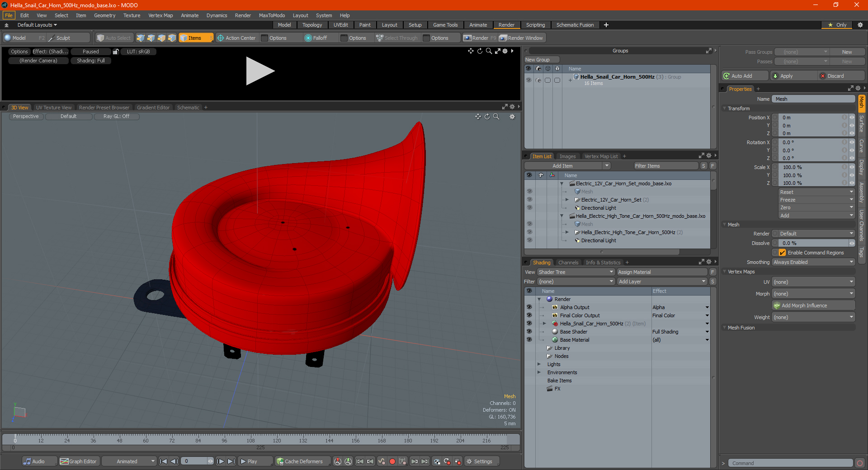Viewport: 868px width, 470px height.
Task: Open the Default Layouts dropdown
Action: point(37,25)
